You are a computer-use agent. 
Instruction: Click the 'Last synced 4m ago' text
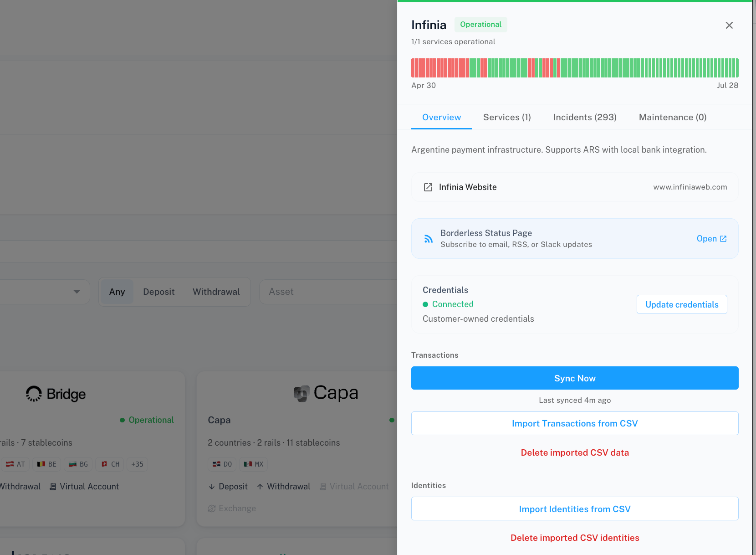click(x=575, y=400)
